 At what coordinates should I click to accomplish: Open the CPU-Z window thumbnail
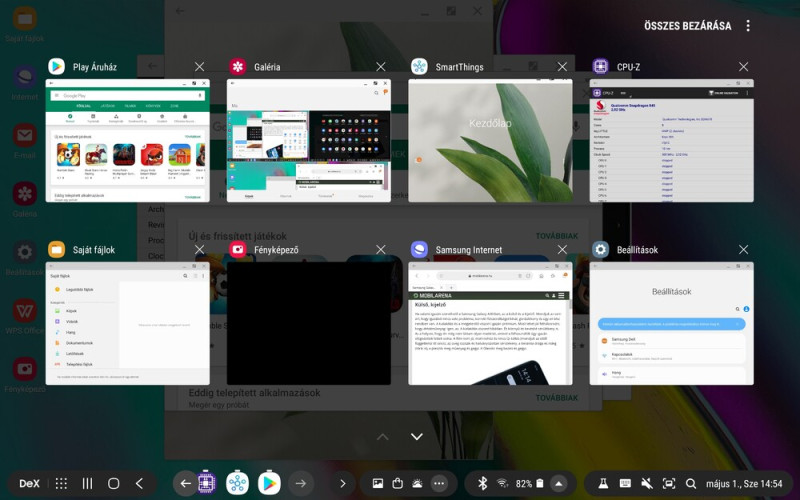coord(671,141)
